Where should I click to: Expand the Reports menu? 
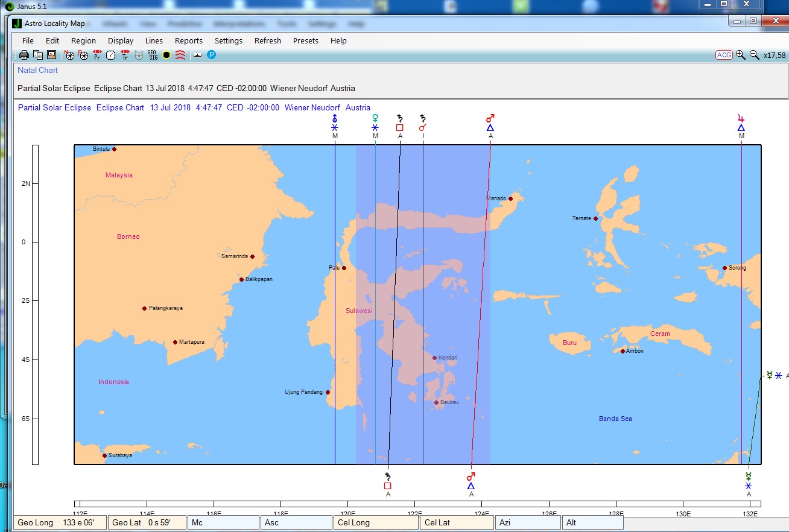pos(189,41)
